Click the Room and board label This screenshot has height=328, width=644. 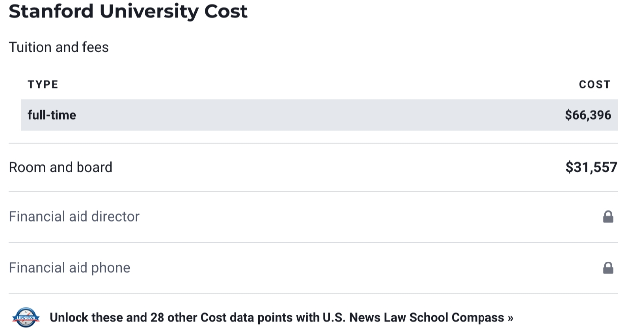pos(61,167)
